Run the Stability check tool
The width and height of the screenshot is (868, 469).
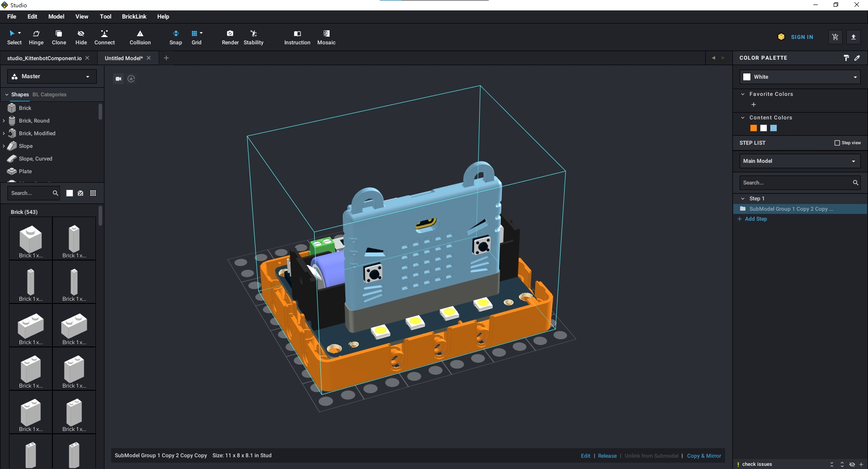[253, 37]
